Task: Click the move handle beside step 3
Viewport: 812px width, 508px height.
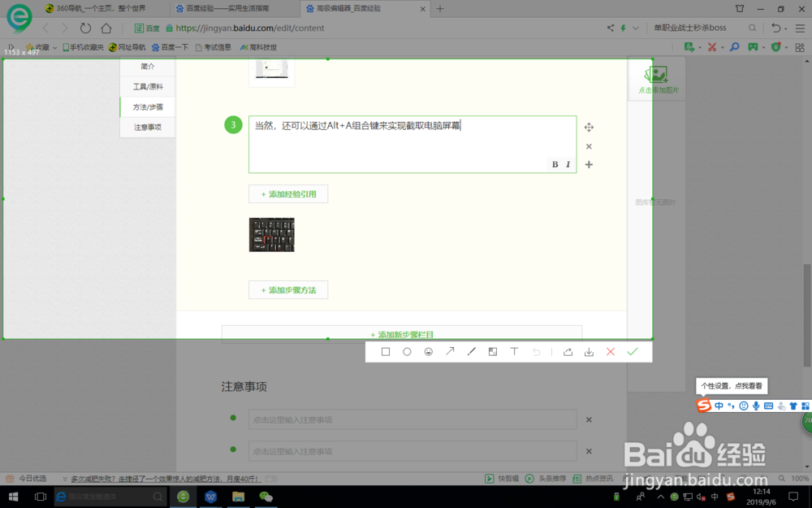Action: click(x=589, y=127)
